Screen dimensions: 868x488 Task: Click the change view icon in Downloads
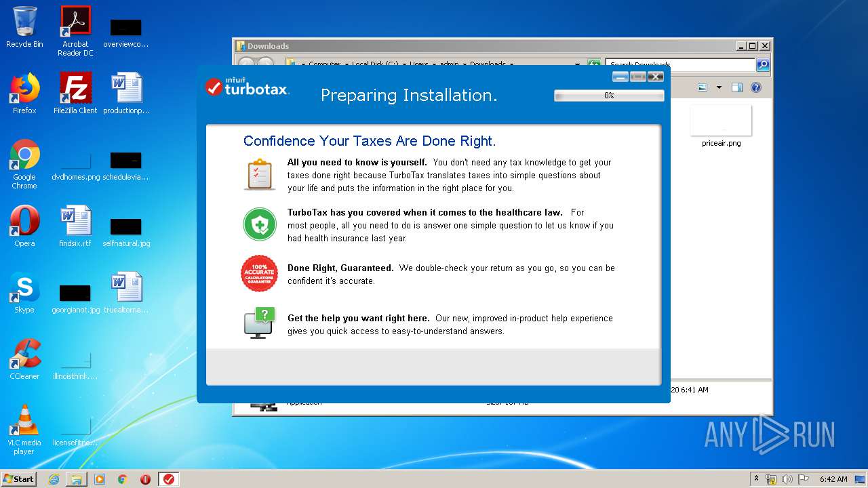point(703,87)
